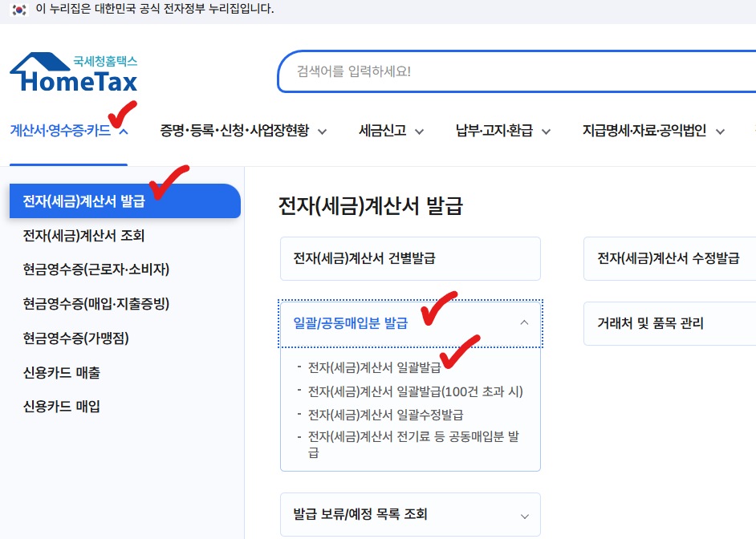The height and width of the screenshot is (539, 756).
Task: Open 전자(세금)계산서 일괄수정발급 link
Action: 386,415
